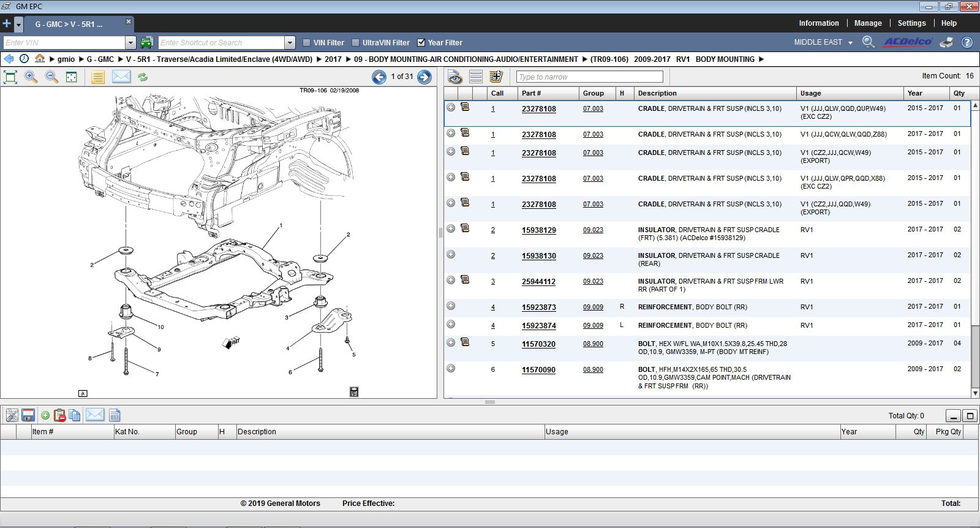
Task: Enable the UltraVIN Filter checkbox
Action: coord(356,43)
